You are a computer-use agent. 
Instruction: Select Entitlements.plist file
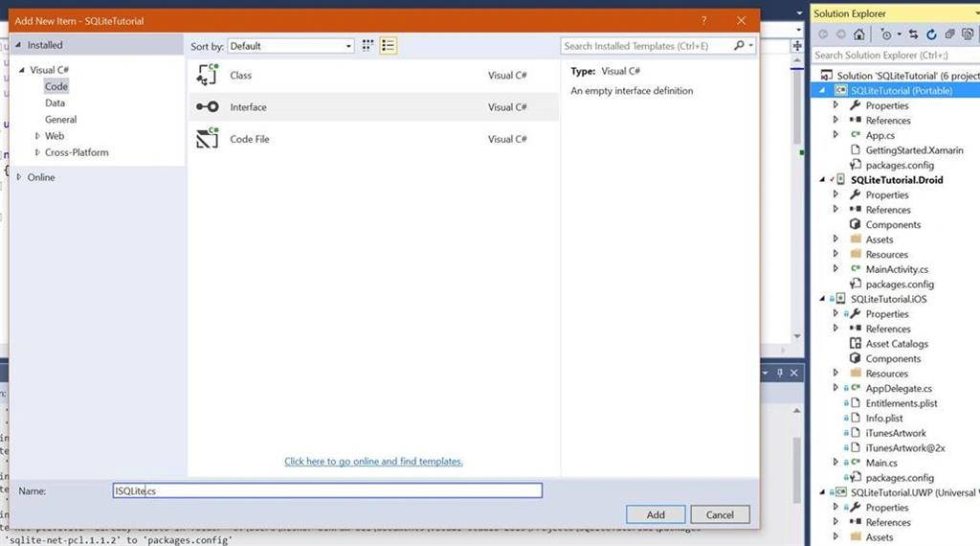coord(902,403)
